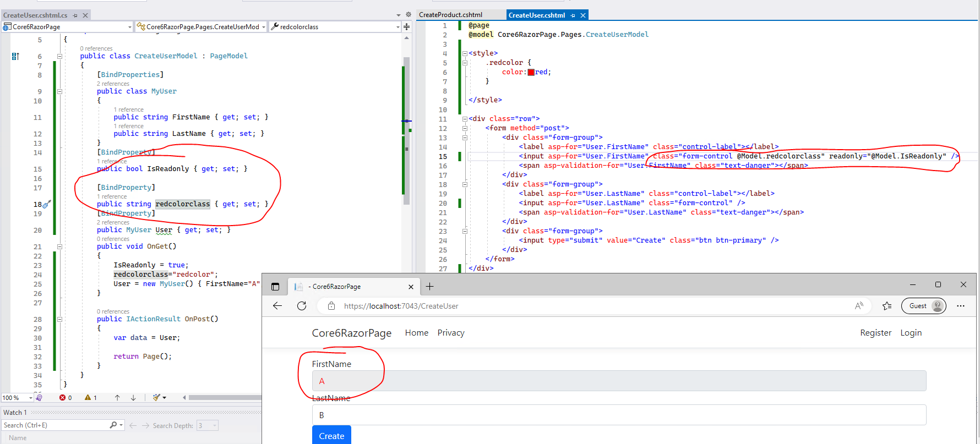980x444 pixels.
Task: Close the CreateUser.cshtml tab
Action: [x=583, y=15]
